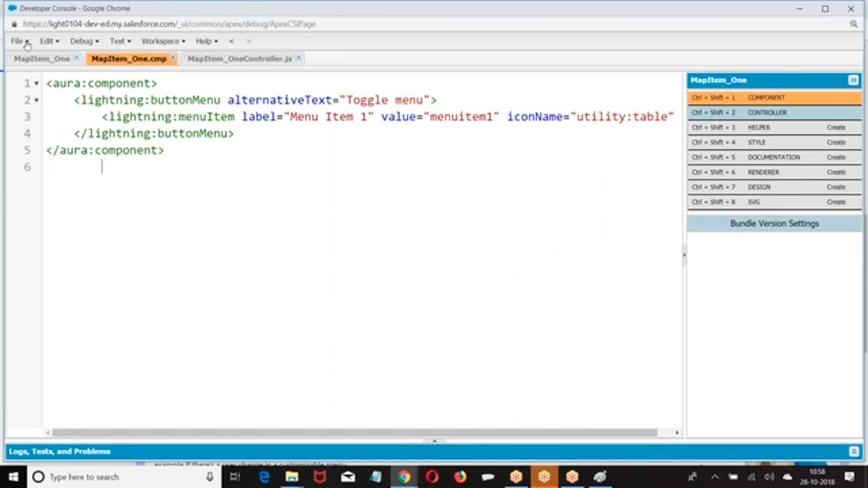
Task: Open Opera from the taskbar
Action: coord(432,477)
